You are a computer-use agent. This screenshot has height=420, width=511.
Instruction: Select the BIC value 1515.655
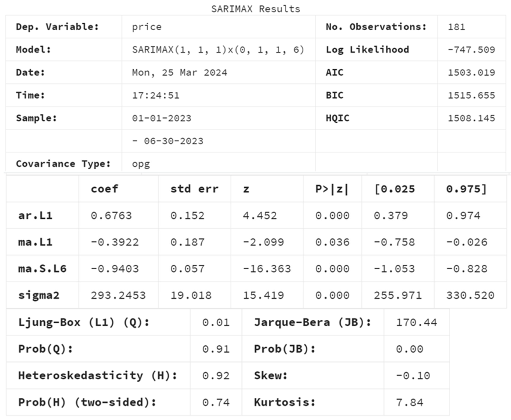coord(471,95)
